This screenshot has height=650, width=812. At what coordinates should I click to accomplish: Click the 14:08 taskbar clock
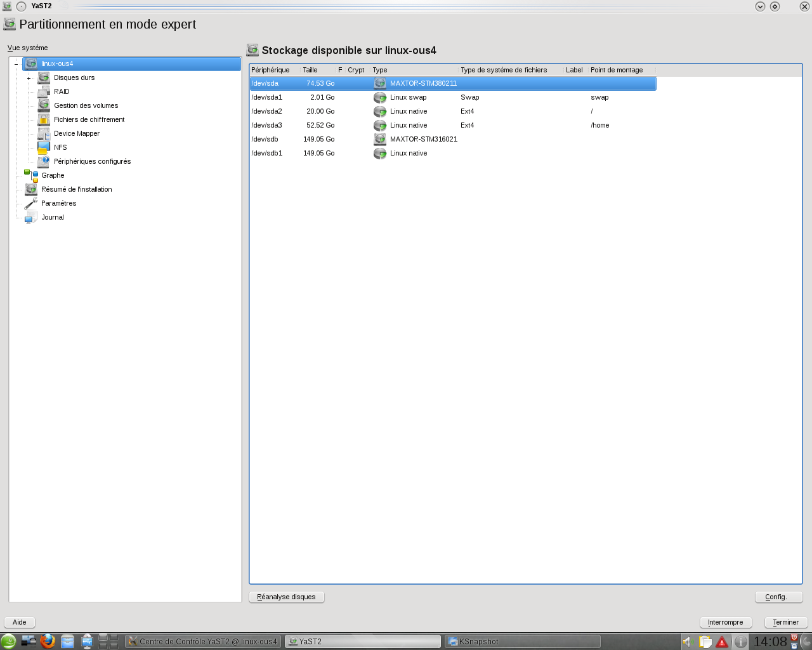pyautogui.click(x=770, y=642)
